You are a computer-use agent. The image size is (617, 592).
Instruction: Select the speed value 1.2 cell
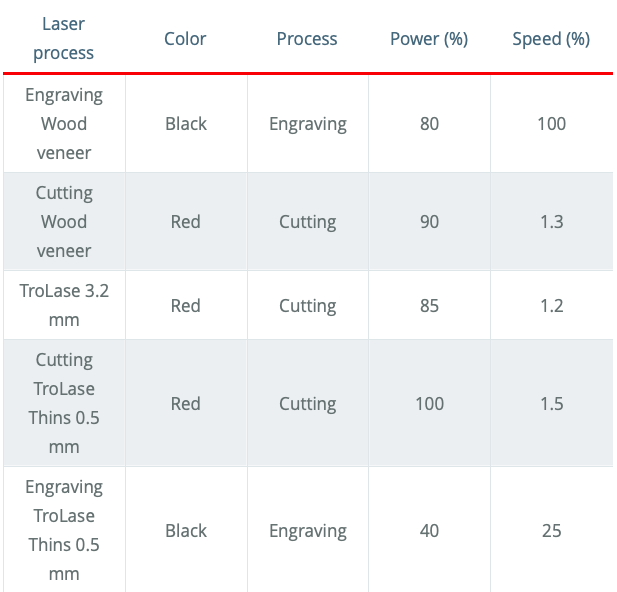click(551, 306)
